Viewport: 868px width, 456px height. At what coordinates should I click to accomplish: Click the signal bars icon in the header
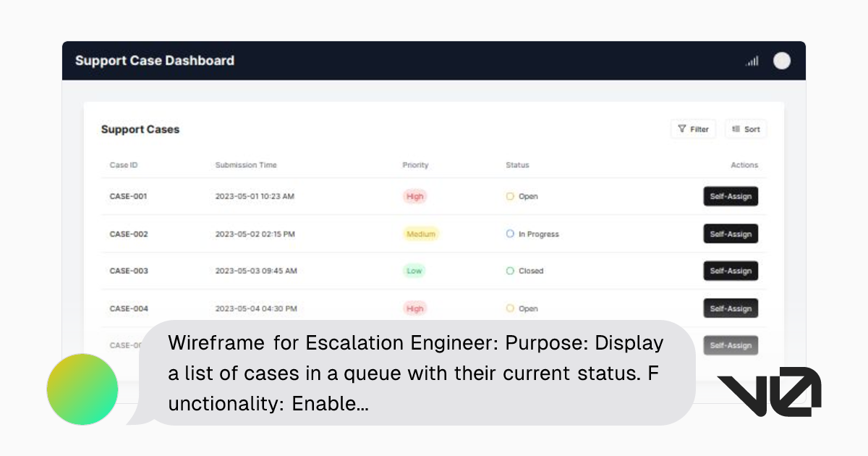tap(752, 61)
